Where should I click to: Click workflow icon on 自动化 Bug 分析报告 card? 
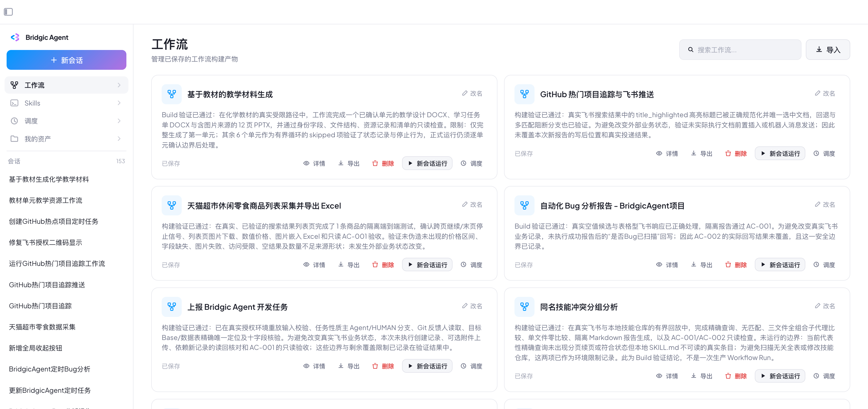(524, 205)
